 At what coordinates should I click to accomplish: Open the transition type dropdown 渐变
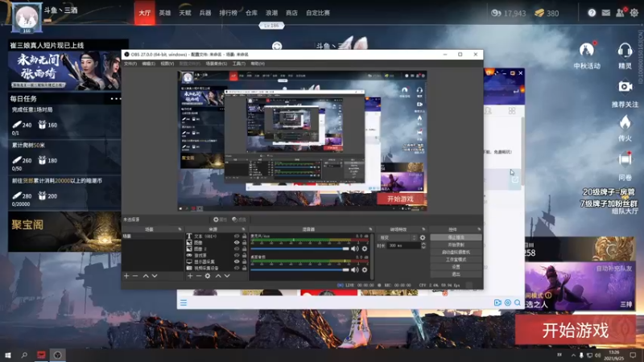tap(398, 237)
